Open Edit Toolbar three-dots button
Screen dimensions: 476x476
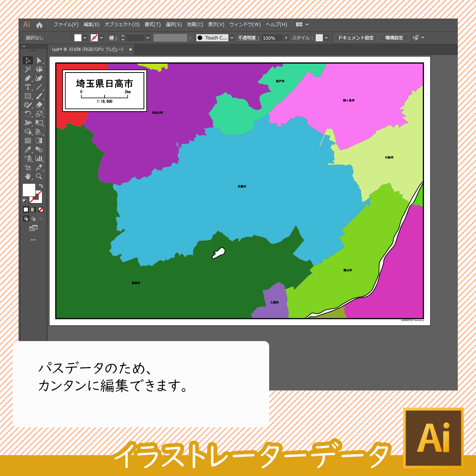[x=33, y=240]
